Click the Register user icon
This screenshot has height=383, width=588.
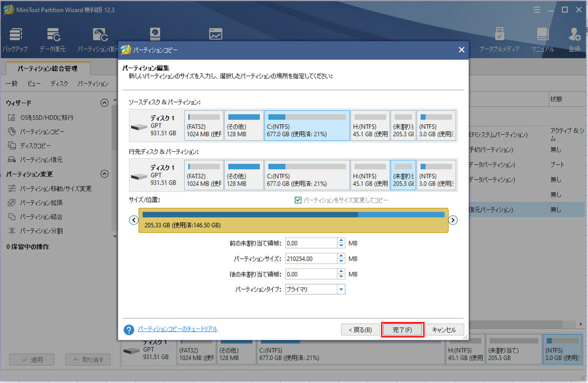(x=574, y=40)
